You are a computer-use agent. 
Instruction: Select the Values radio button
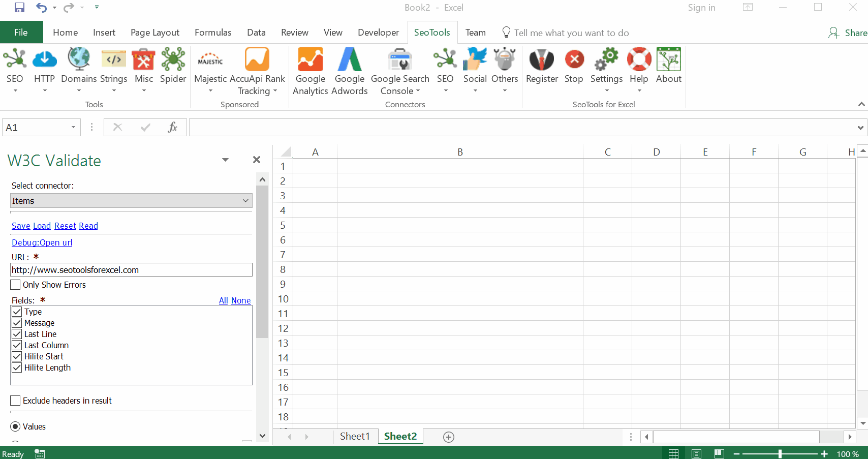coord(15,426)
